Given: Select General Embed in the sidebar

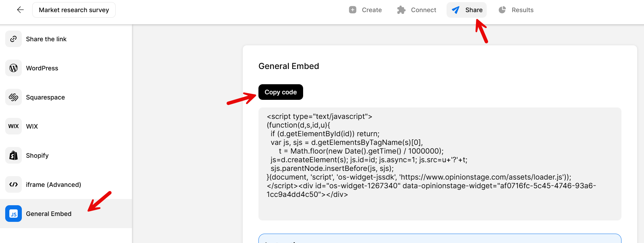Looking at the screenshot, I should (48, 214).
